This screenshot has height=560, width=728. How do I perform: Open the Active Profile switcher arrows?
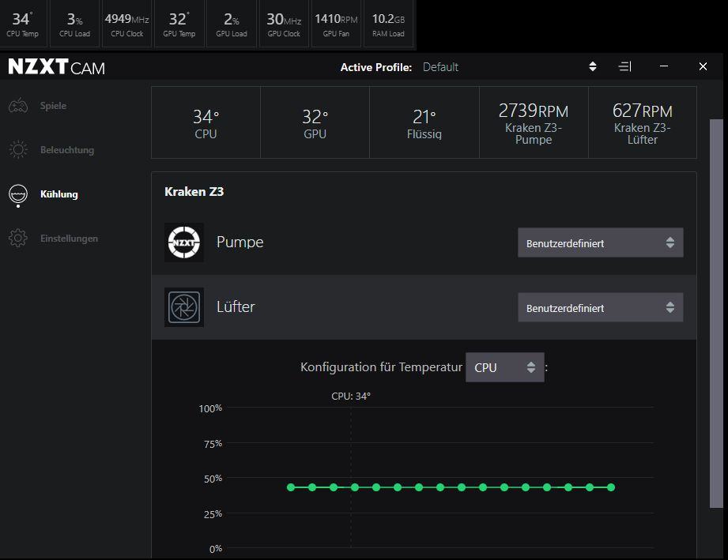click(x=592, y=66)
